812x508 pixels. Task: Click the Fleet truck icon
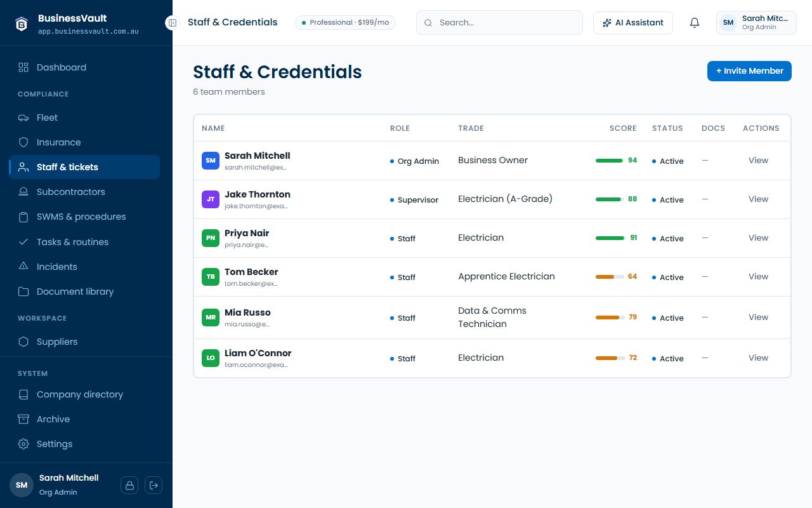point(23,117)
